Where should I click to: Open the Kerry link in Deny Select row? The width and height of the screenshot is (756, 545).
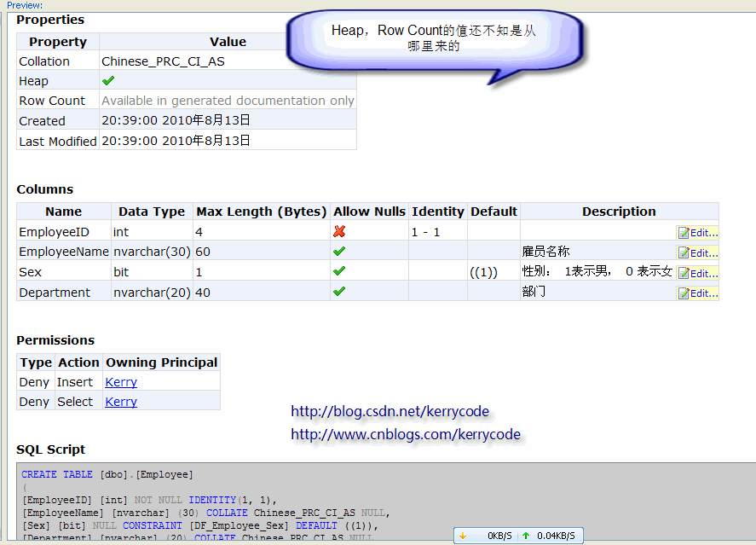(121, 402)
